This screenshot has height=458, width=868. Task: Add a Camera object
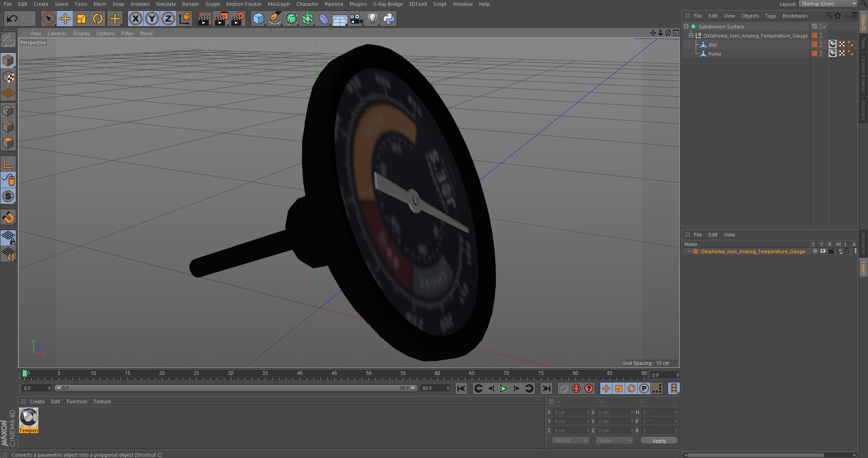(x=356, y=19)
